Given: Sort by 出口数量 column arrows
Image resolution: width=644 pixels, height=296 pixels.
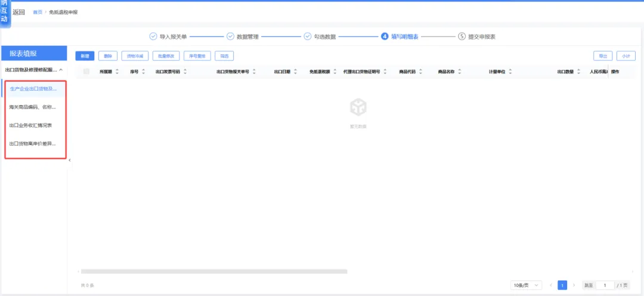Looking at the screenshot, I should 578,72.
